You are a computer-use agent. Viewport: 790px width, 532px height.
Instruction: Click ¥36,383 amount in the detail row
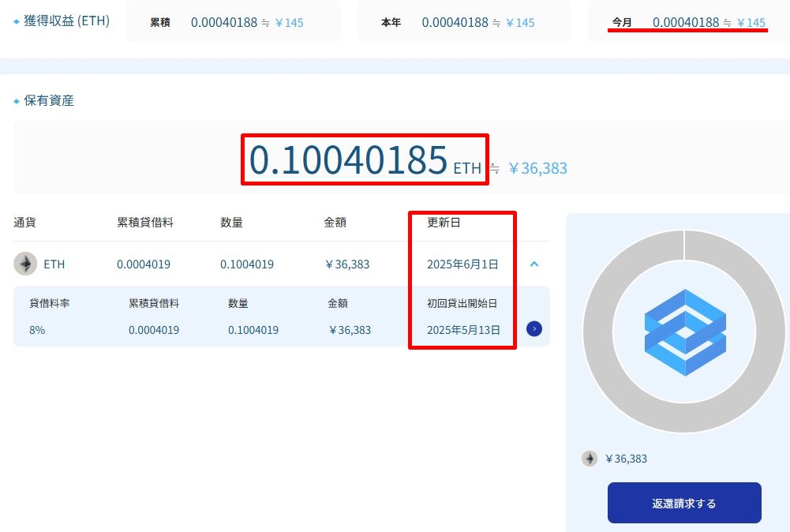[350, 330]
